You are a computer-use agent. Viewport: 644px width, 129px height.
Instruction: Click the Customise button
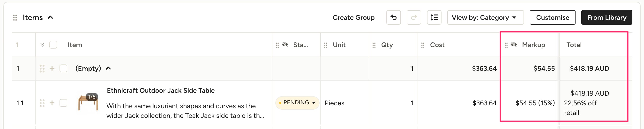(552, 17)
